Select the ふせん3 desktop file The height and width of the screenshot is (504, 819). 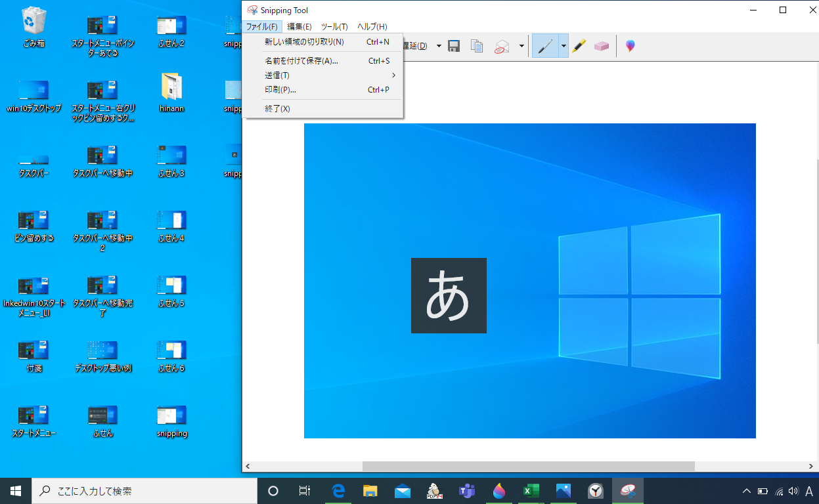tap(171, 161)
